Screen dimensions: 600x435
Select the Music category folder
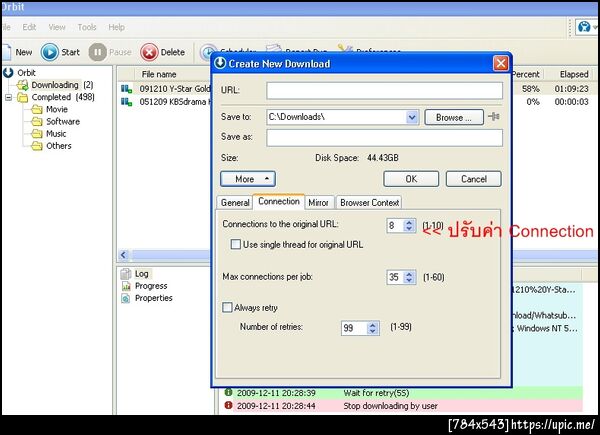coord(49,134)
